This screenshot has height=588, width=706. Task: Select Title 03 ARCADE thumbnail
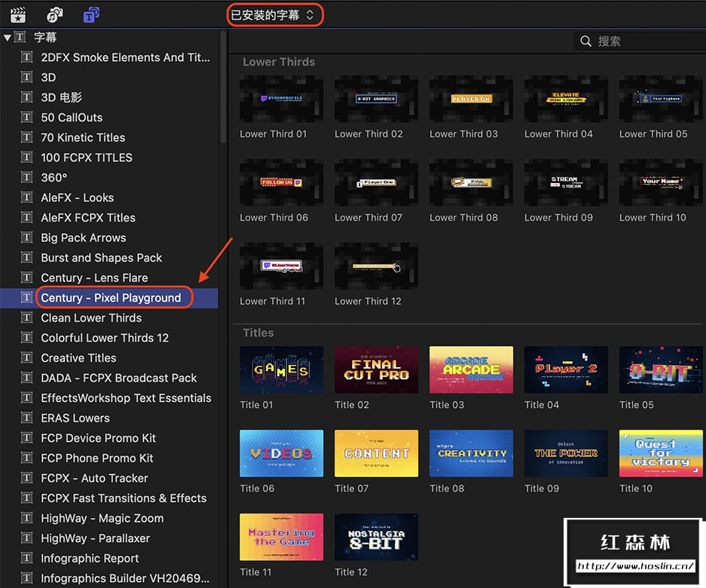tap(472, 369)
